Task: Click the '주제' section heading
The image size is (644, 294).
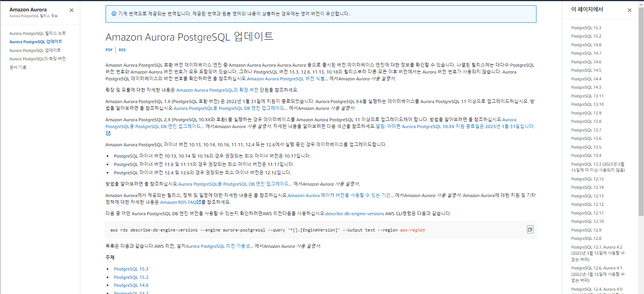Action: pos(110,258)
